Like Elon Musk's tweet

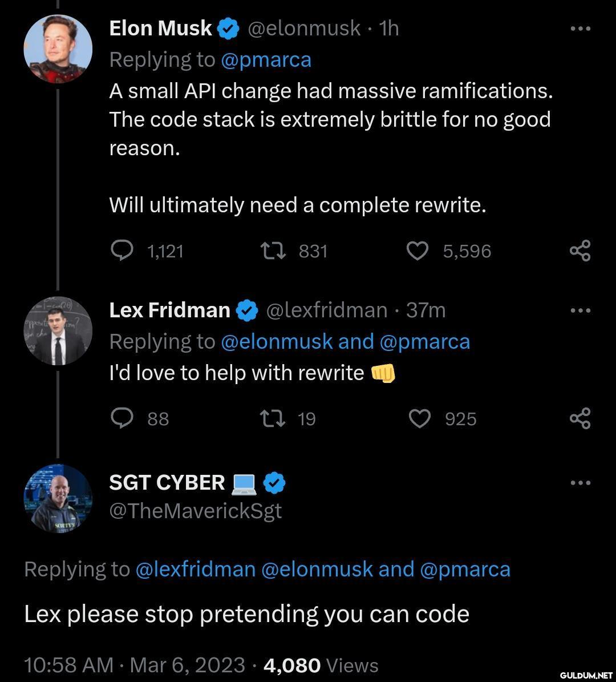[418, 251]
